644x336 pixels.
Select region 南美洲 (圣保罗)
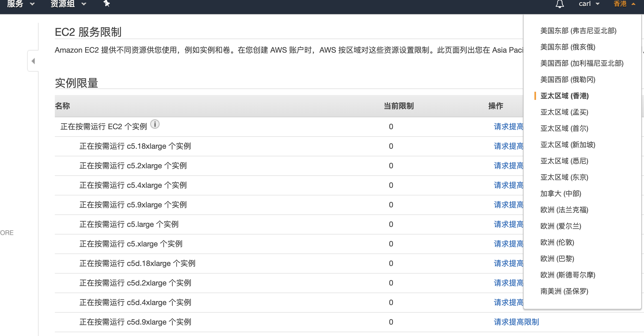(564, 291)
